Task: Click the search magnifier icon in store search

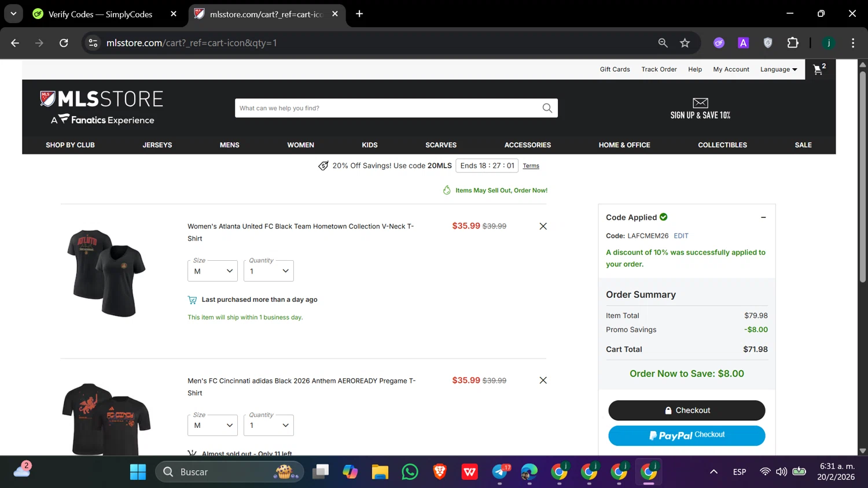Action: tap(547, 108)
